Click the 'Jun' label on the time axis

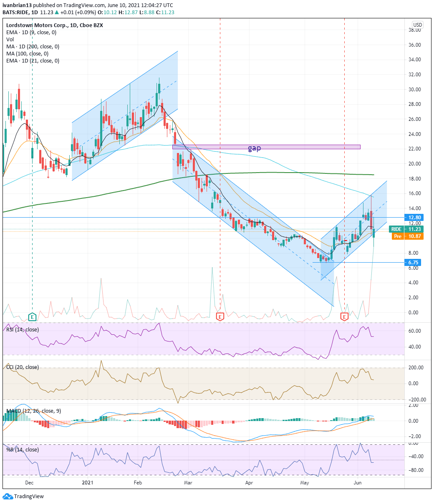358,483
